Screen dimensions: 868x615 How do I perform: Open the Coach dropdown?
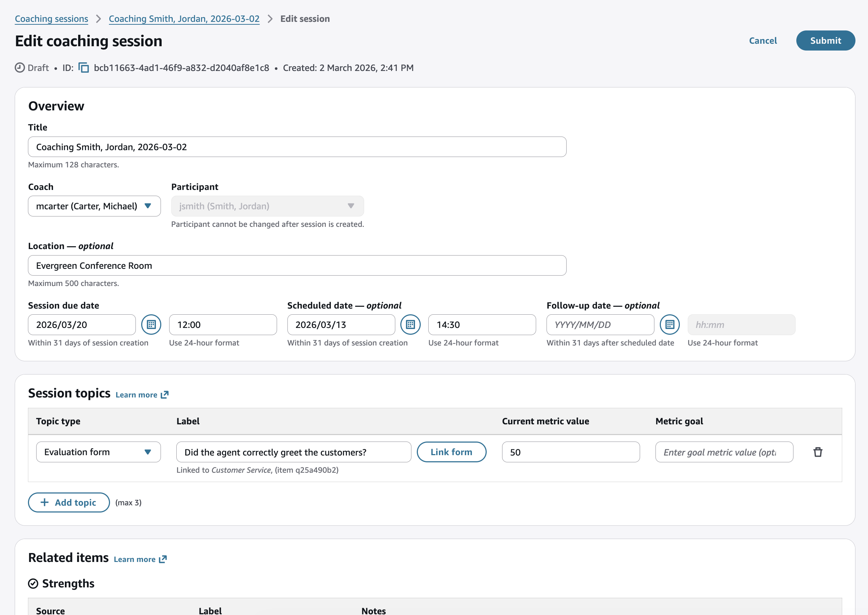tap(94, 206)
